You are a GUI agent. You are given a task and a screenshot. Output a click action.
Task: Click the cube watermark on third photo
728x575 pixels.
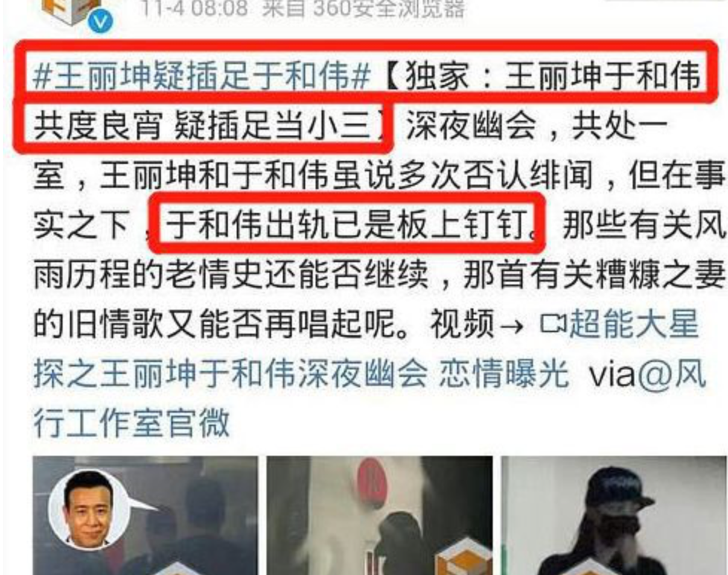(590, 568)
